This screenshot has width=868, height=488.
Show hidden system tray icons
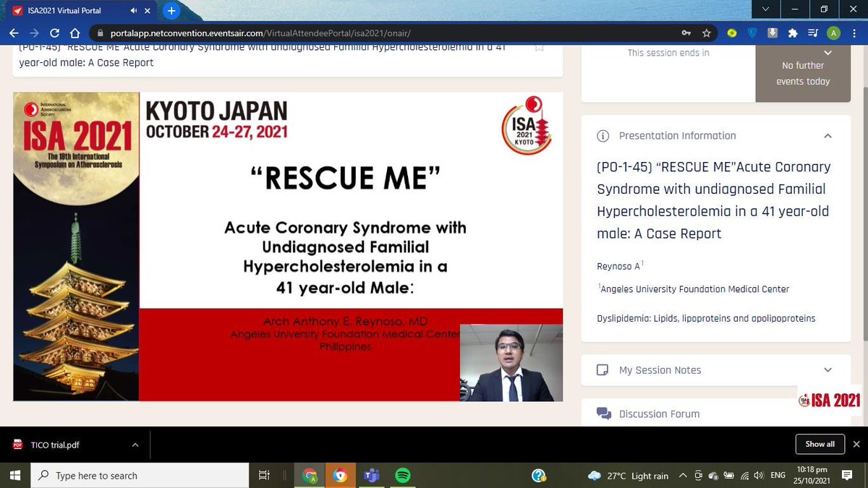point(682,476)
